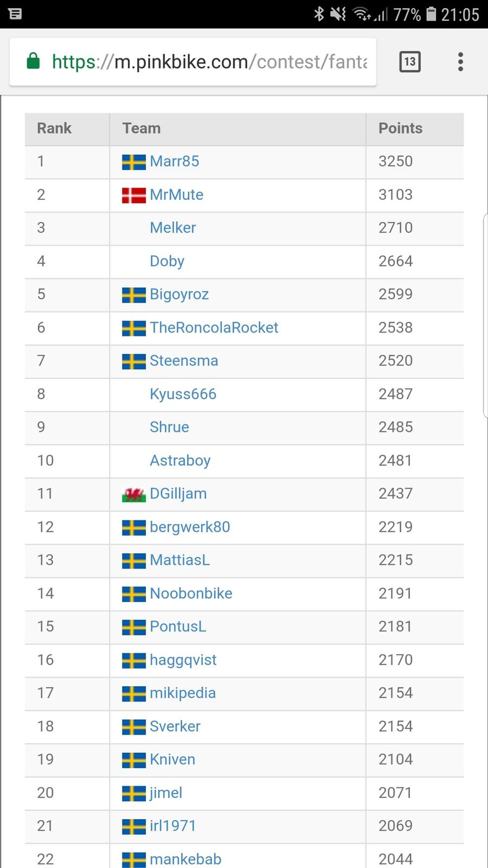
Task: Open the Kyuss666 team link
Action: pyautogui.click(x=183, y=394)
